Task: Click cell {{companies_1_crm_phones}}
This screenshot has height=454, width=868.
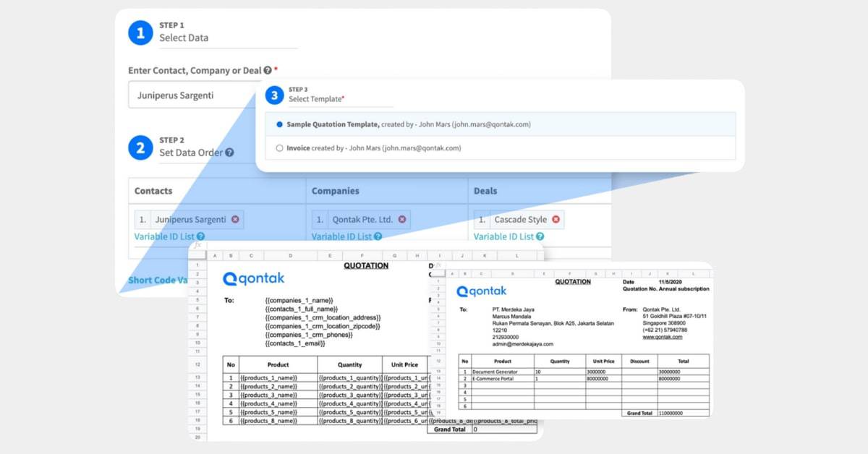Action: [309, 335]
